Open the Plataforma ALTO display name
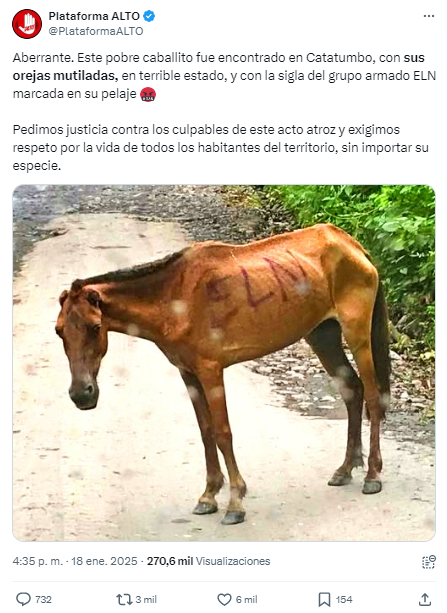 (x=94, y=16)
